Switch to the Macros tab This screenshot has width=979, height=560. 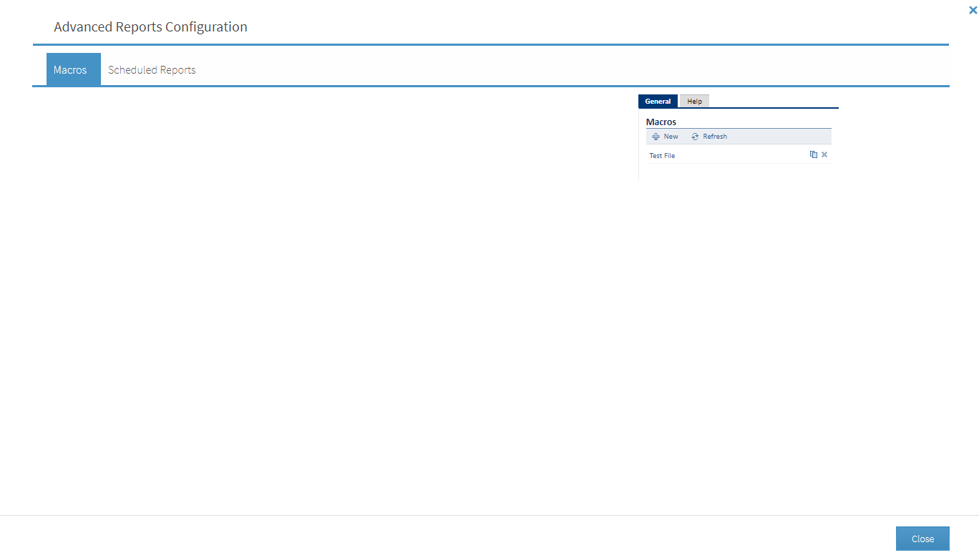[70, 70]
